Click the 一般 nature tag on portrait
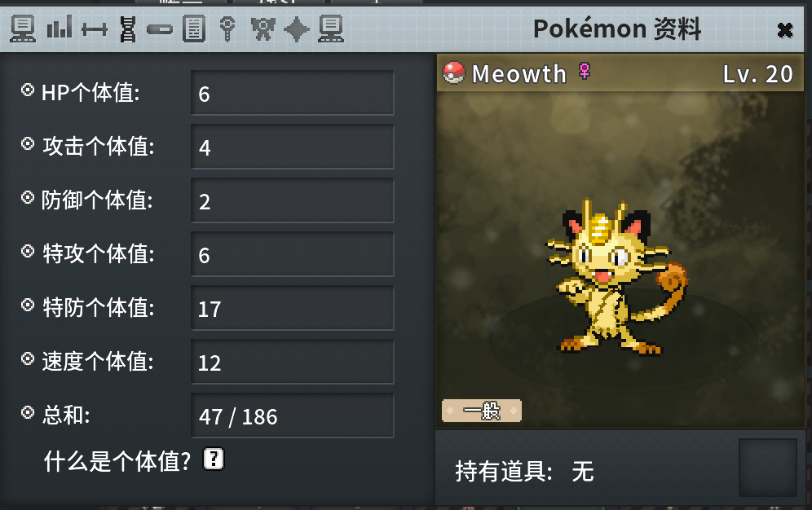The image size is (812, 510). point(482,411)
